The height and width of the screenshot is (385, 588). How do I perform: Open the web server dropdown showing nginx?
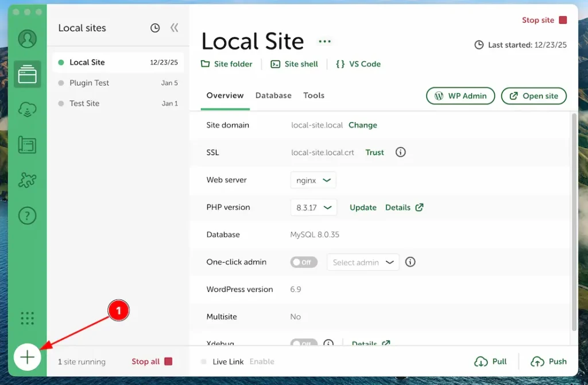(x=313, y=180)
